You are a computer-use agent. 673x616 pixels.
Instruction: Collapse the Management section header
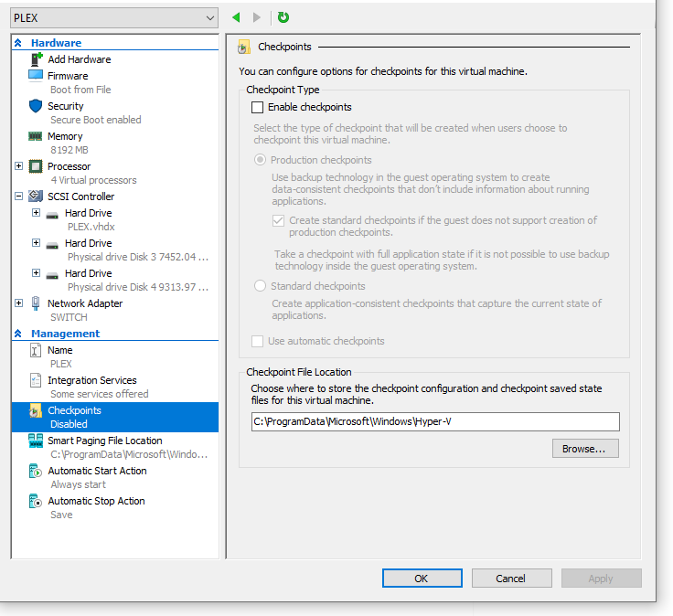18,334
